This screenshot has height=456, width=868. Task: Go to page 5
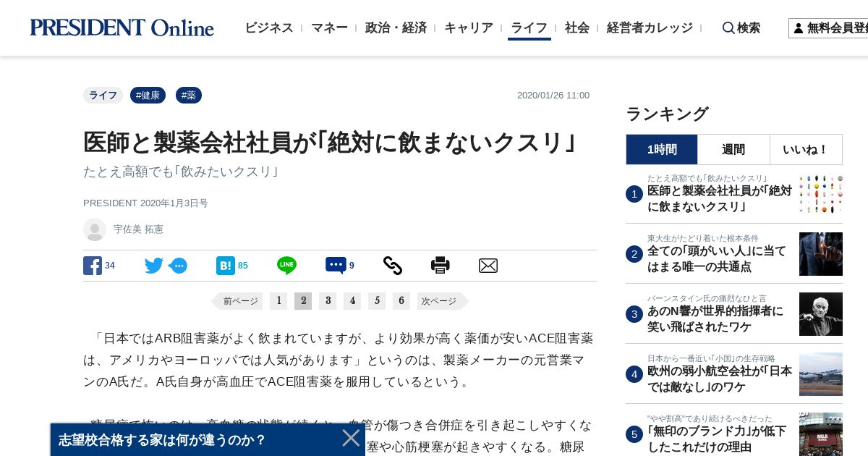(377, 301)
